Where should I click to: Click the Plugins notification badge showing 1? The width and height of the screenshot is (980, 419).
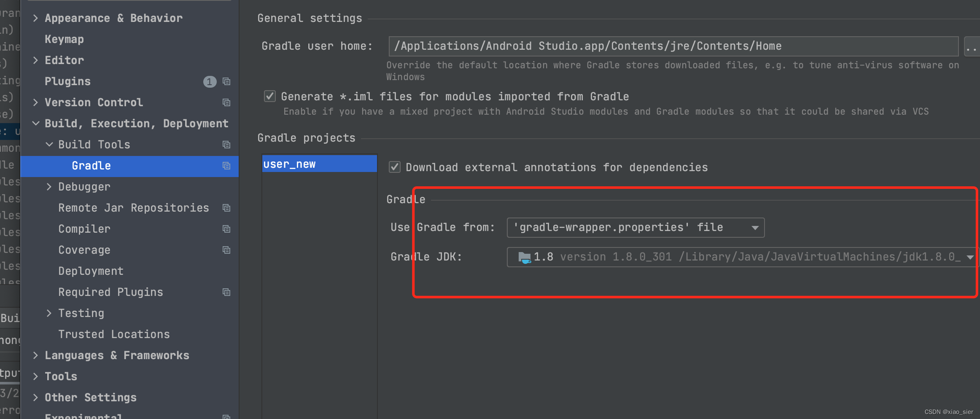pos(210,81)
